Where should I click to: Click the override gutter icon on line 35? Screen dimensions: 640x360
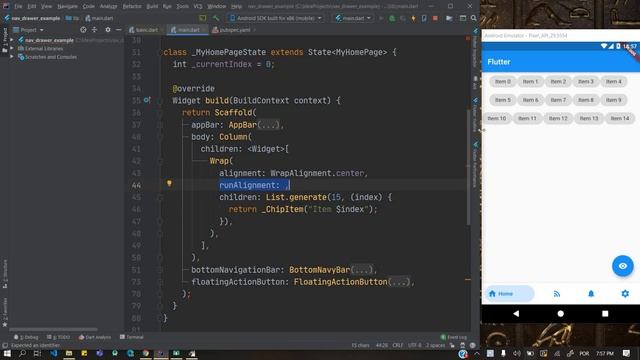click(x=147, y=100)
